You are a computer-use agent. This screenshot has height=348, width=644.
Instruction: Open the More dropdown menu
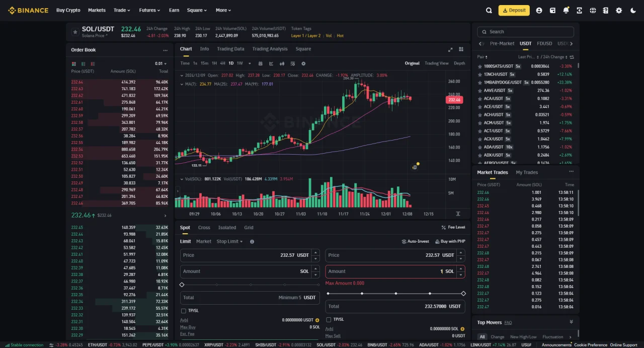tap(223, 10)
